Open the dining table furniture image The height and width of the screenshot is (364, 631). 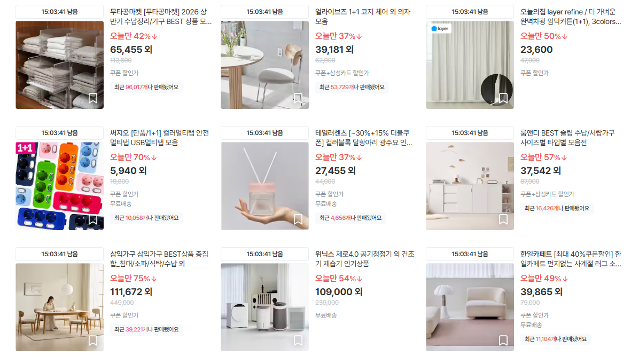59,307
